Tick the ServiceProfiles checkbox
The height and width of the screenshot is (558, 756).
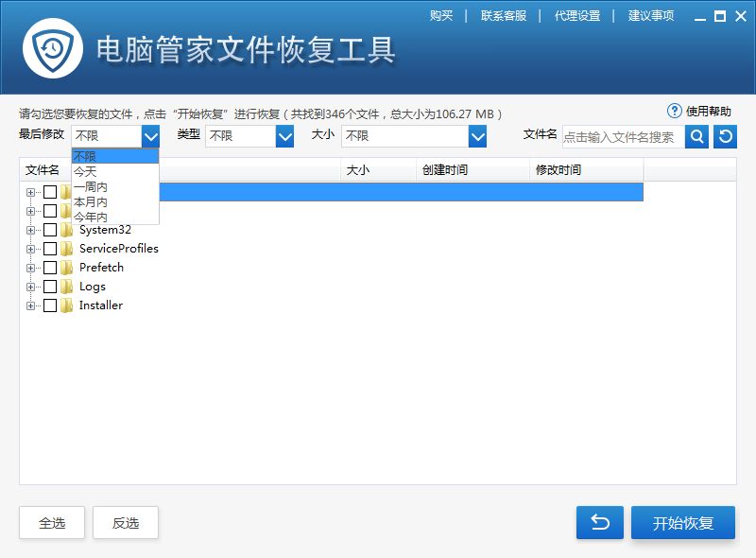(x=50, y=249)
